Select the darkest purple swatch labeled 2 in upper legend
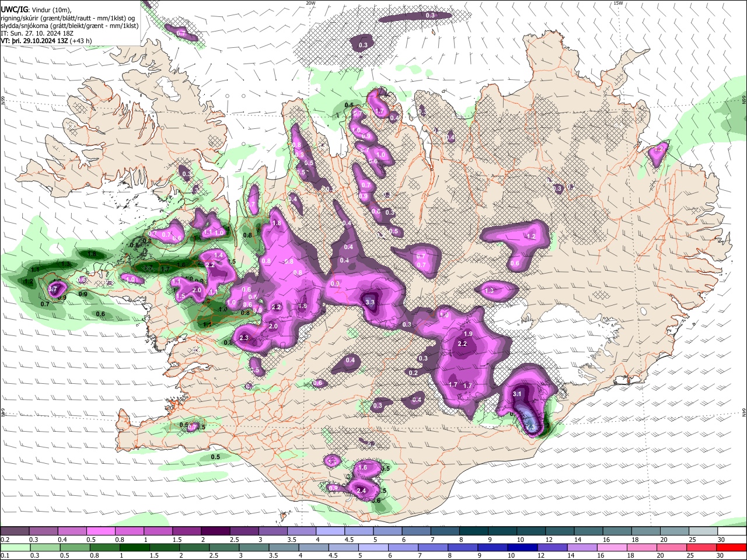 coord(215,531)
